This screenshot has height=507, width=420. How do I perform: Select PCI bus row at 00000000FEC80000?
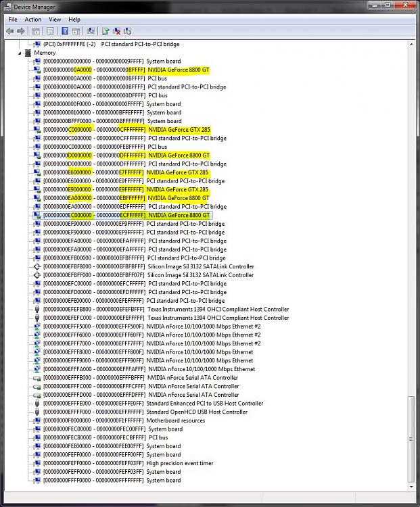point(106,438)
